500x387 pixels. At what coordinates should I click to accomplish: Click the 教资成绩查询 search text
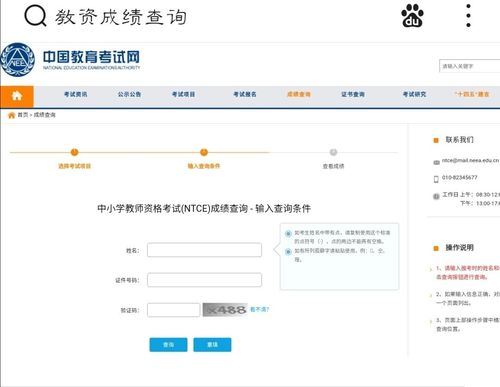(x=121, y=17)
